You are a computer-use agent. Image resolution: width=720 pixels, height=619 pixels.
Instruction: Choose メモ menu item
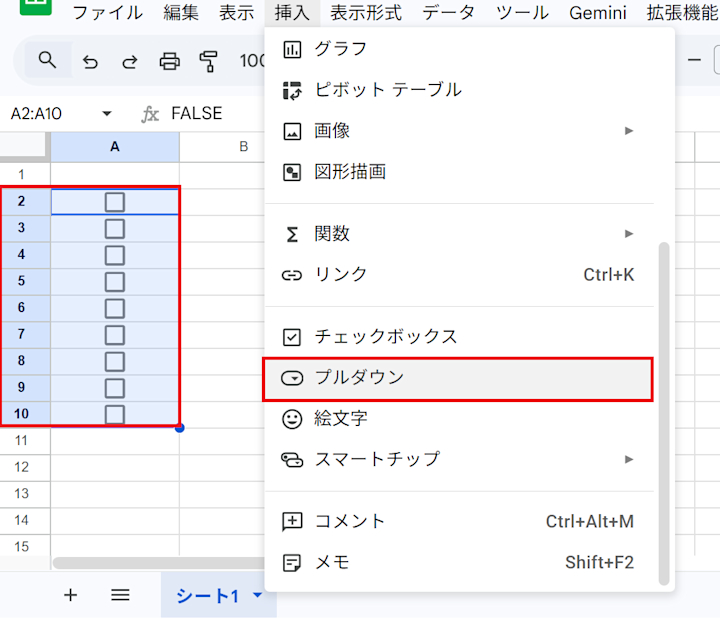[x=459, y=563]
